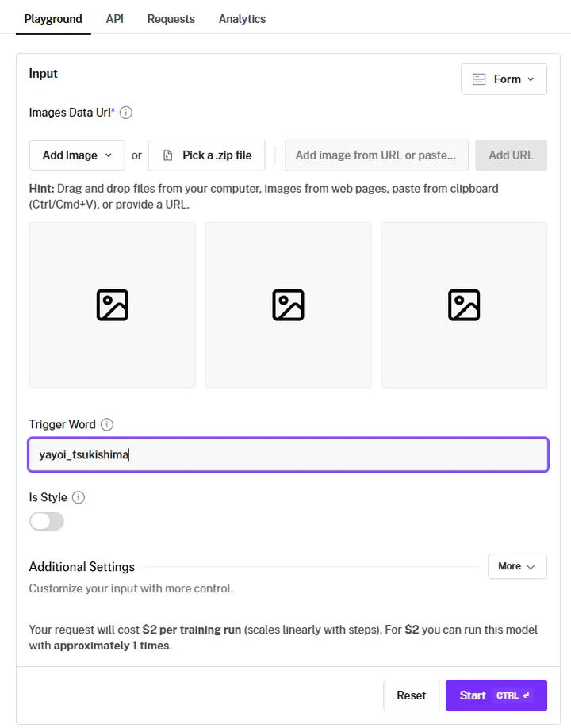Click the Reset button
The image size is (571, 728).
pos(412,695)
